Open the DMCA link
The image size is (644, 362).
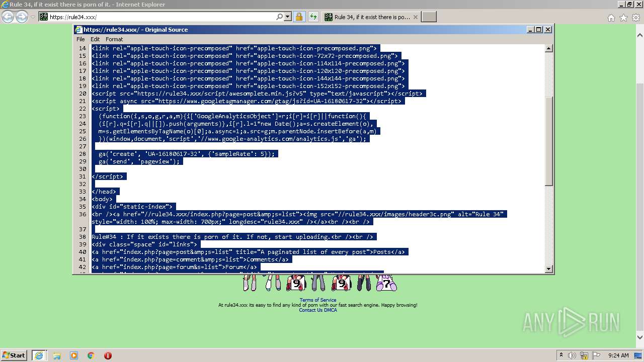tap(331, 310)
